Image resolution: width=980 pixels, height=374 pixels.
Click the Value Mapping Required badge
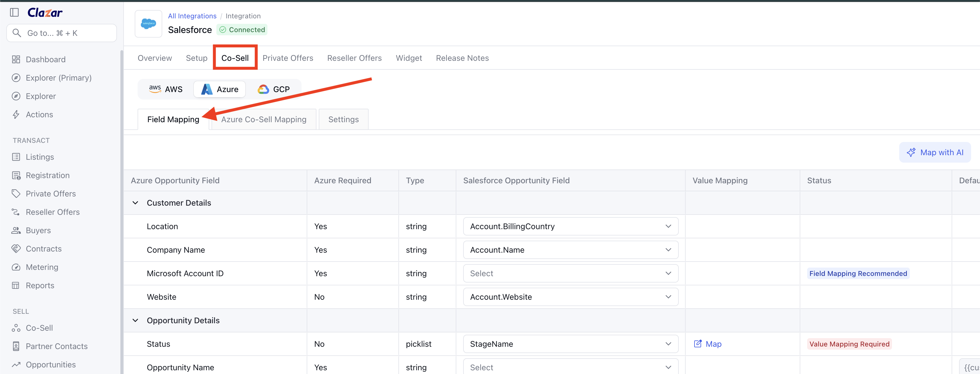coord(850,344)
